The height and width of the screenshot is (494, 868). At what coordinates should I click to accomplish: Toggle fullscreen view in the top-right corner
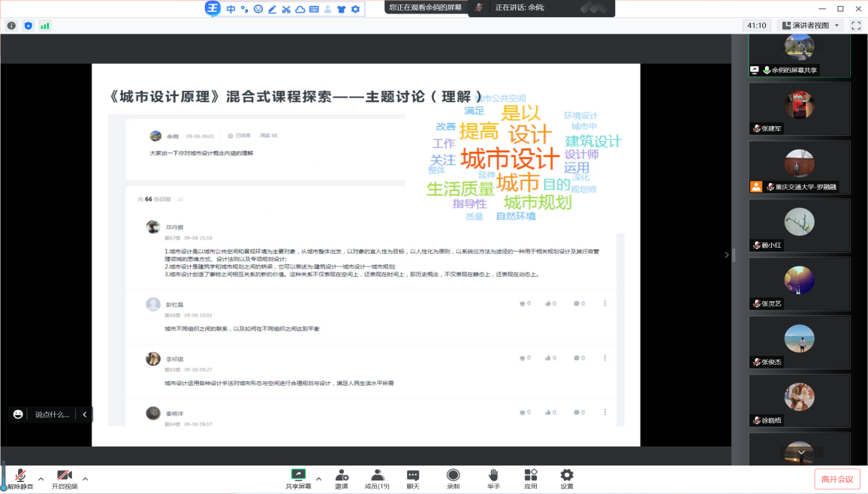point(857,25)
